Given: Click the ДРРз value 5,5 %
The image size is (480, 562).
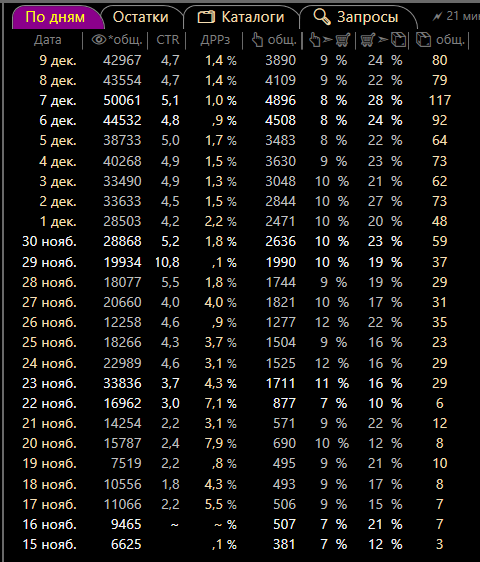Looking at the screenshot, I should point(220,505).
